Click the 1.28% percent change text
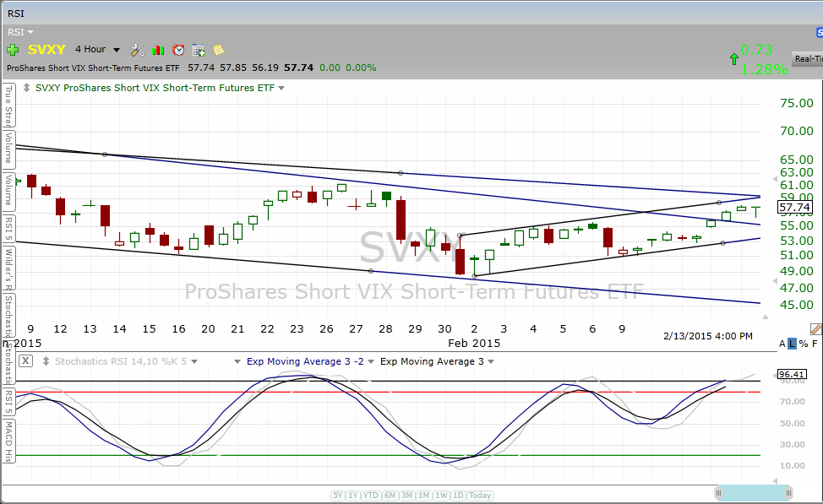 pyautogui.click(x=764, y=69)
